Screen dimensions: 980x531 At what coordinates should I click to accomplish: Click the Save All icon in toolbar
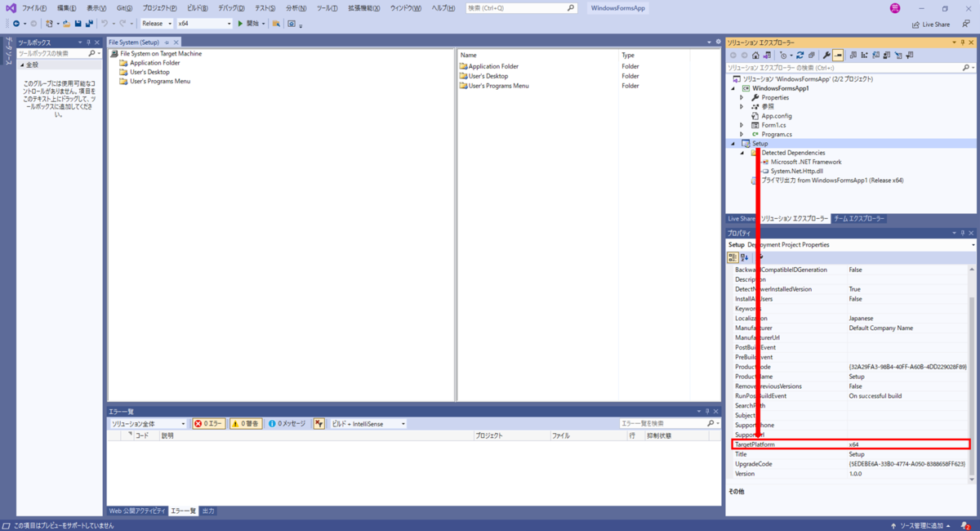(89, 24)
